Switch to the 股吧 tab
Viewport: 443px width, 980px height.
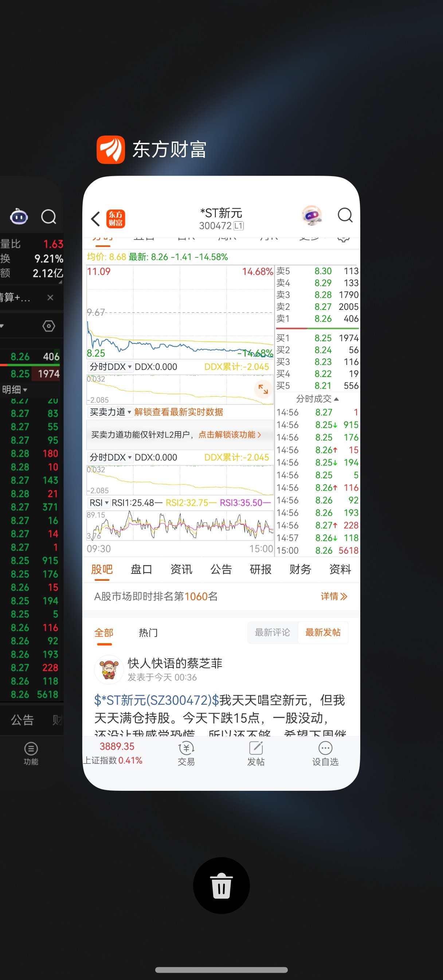tap(102, 569)
